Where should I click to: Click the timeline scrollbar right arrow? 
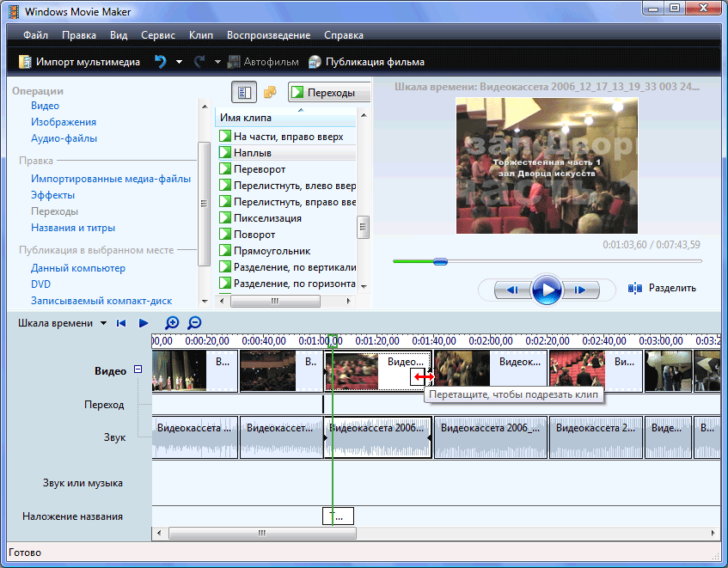[x=713, y=533]
